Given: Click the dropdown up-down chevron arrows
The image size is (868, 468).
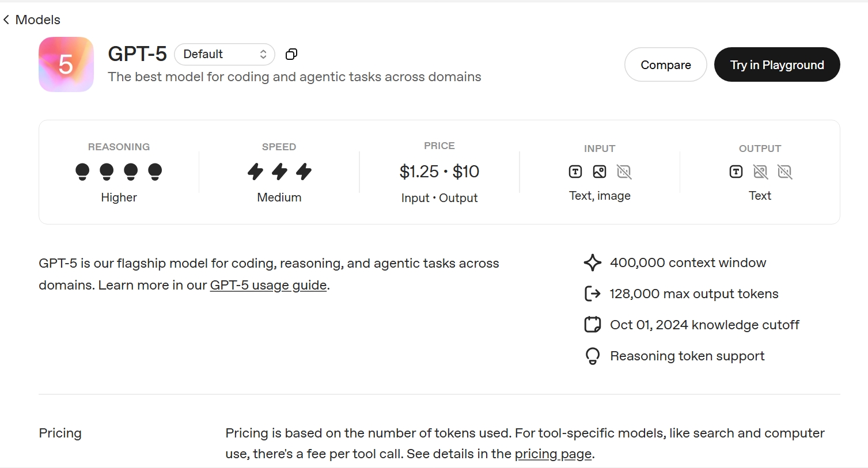Looking at the screenshot, I should (x=263, y=54).
